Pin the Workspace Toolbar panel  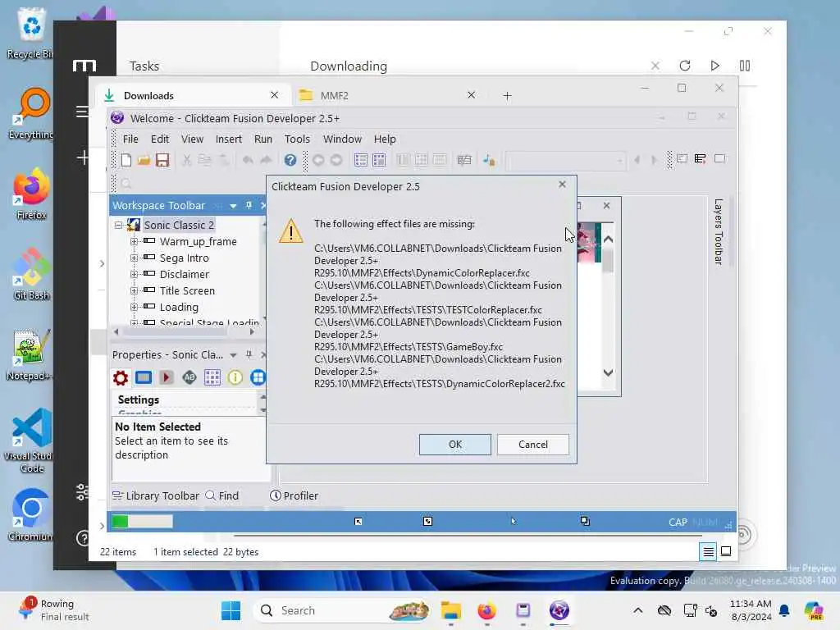click(249, 205)
